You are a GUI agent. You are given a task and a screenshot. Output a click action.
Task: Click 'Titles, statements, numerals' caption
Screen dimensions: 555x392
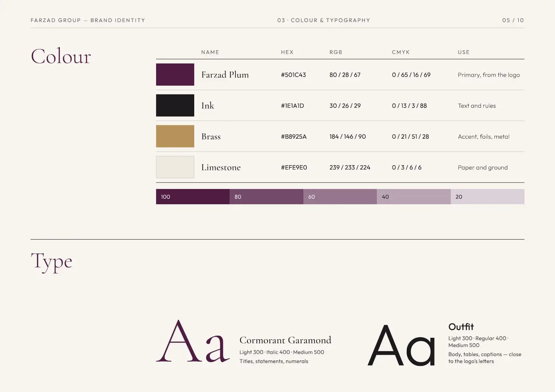pos(274,361)
